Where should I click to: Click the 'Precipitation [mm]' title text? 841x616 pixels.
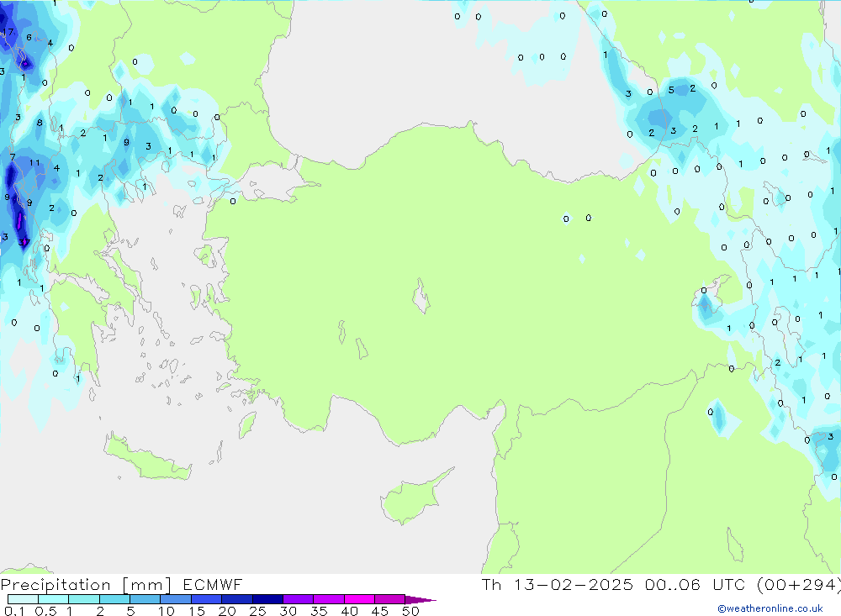tap(86, 585)
